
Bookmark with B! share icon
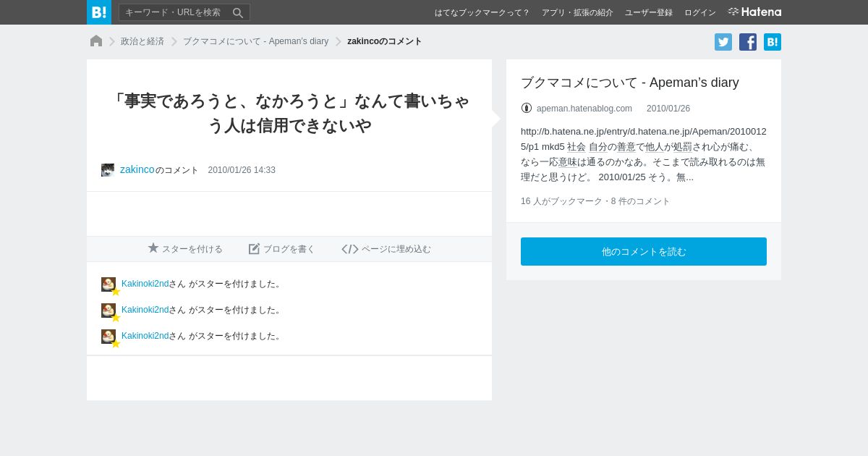pos(773,42)
